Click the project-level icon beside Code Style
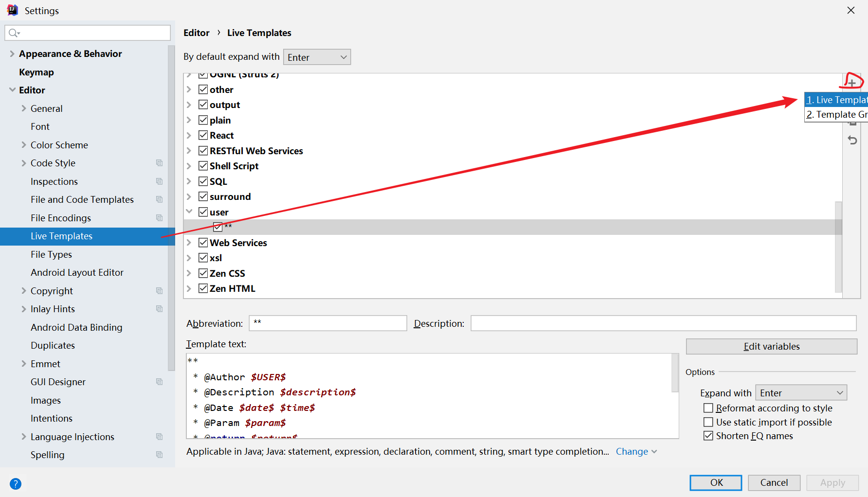The height and width of the screenshot is (497, 868). pyautogui.click(x=159, y=163)
